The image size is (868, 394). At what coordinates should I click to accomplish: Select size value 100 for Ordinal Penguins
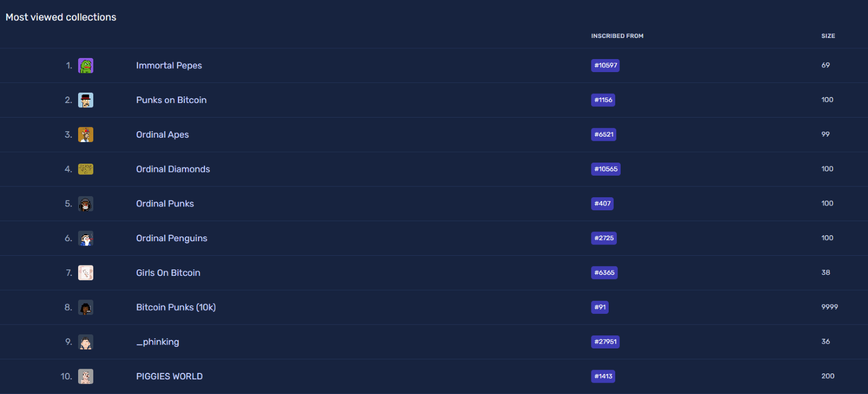(827, 238)
